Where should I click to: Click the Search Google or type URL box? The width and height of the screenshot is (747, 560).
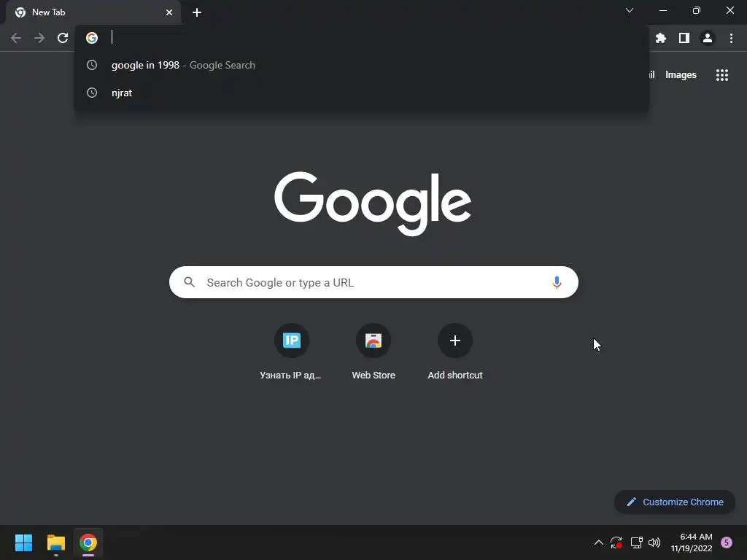click(373, 282)
